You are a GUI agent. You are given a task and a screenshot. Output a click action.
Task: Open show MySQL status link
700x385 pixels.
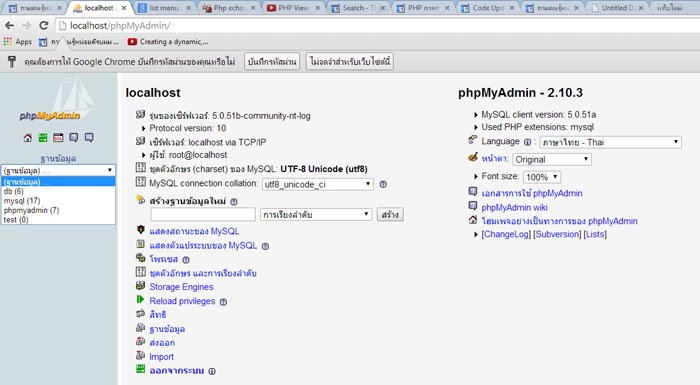194,231
